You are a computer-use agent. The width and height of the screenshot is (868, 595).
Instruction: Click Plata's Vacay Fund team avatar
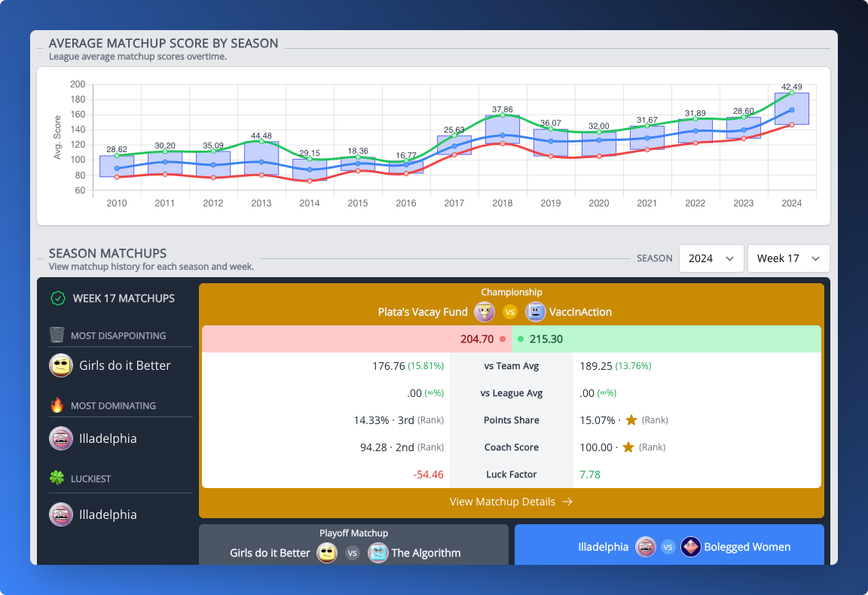click(x=484, y=312)
